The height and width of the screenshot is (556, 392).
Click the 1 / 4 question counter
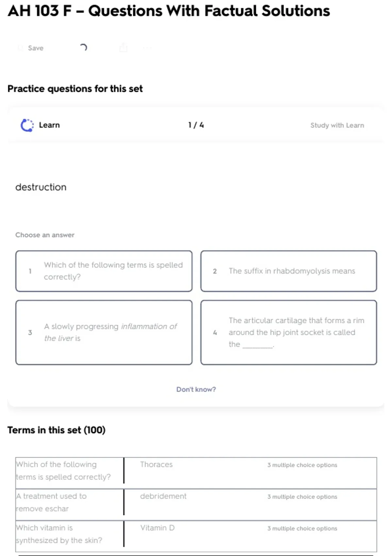point(196,125)
